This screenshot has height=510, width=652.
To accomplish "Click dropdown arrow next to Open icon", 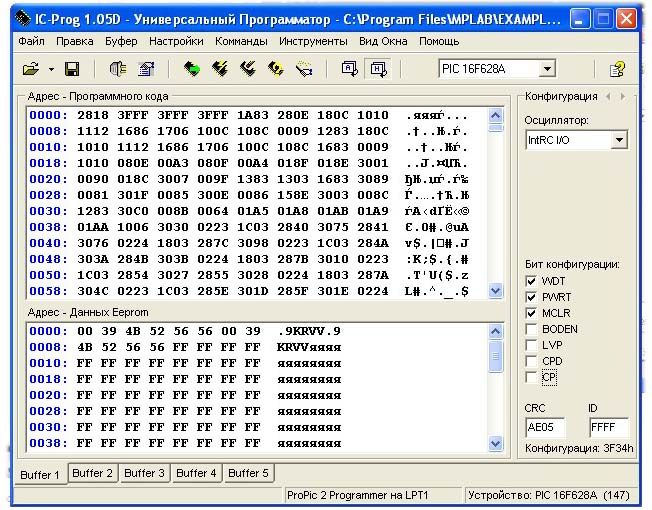I will [49, 69].
